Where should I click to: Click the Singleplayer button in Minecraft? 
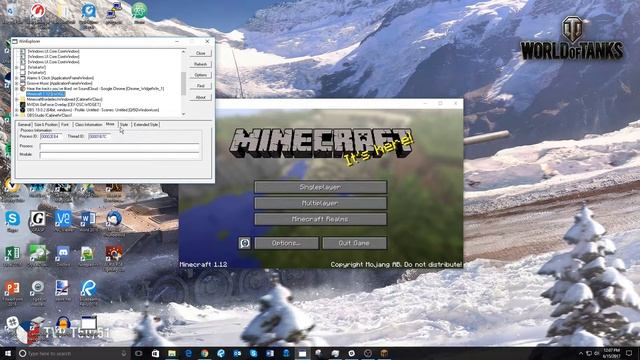(320, 187)
